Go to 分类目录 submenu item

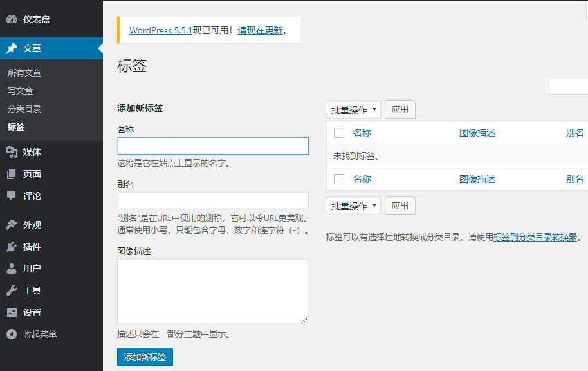point(24,109)
